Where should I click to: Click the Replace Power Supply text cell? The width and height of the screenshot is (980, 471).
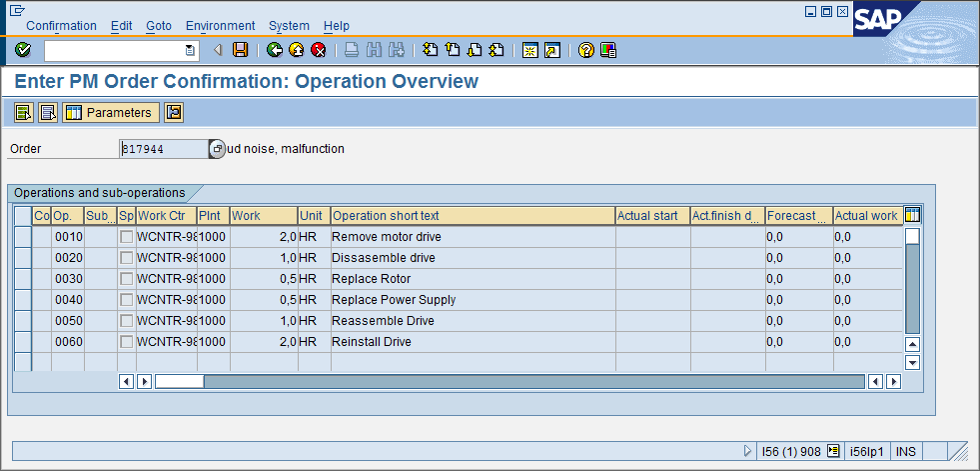(x=474, y=300)
